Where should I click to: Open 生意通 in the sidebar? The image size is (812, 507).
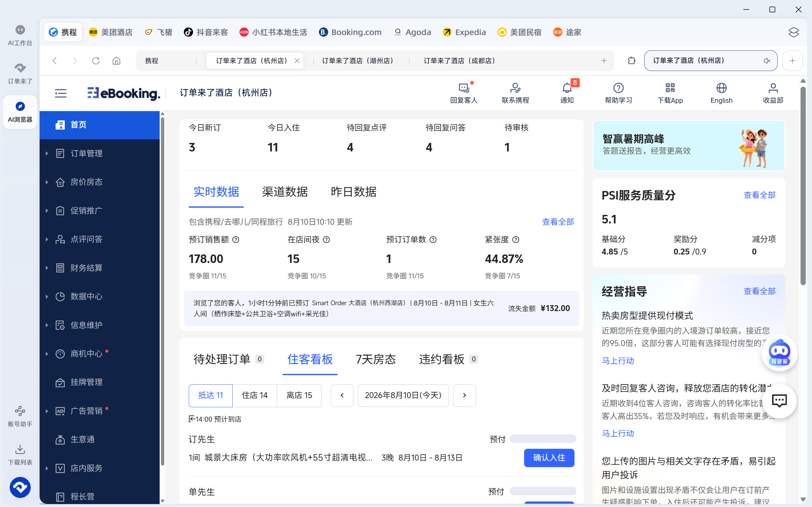(x=99, y=440)
